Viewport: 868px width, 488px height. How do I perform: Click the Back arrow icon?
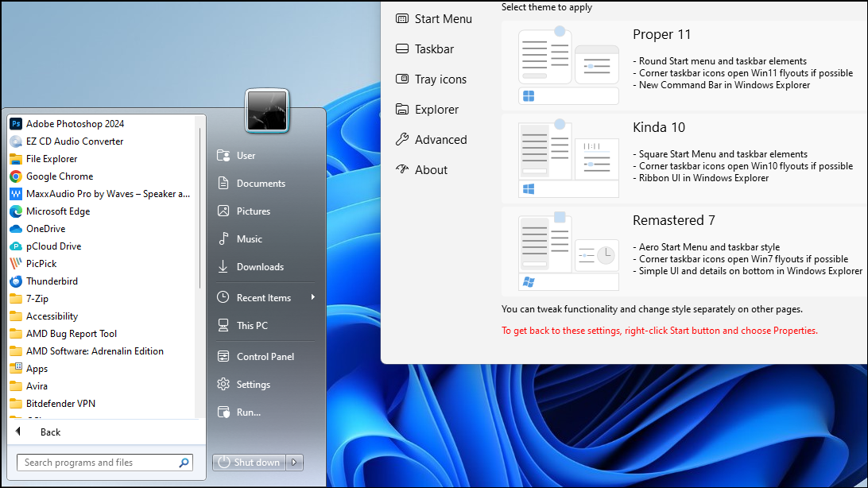tap(18, 432)
